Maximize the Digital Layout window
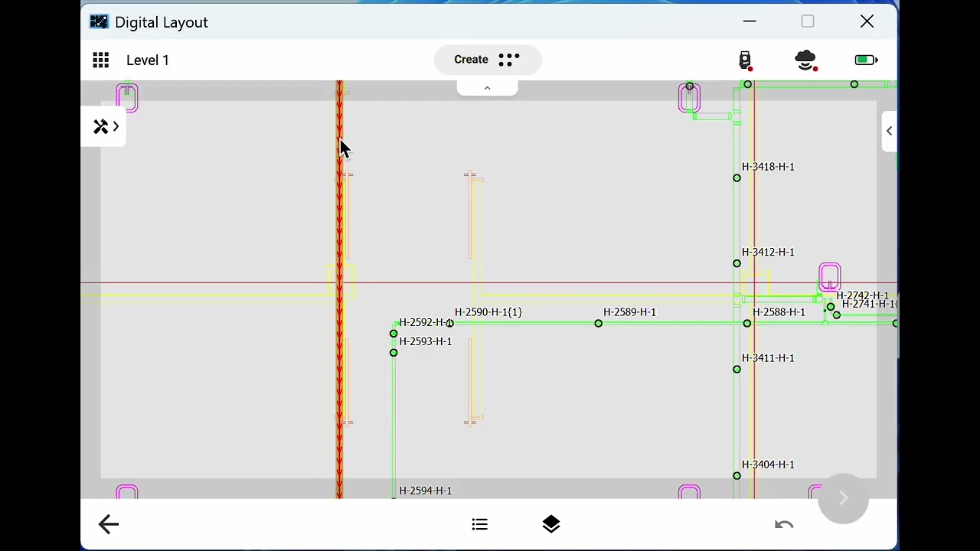The height and width of the screenshot is (551, 980). (808, 21)
